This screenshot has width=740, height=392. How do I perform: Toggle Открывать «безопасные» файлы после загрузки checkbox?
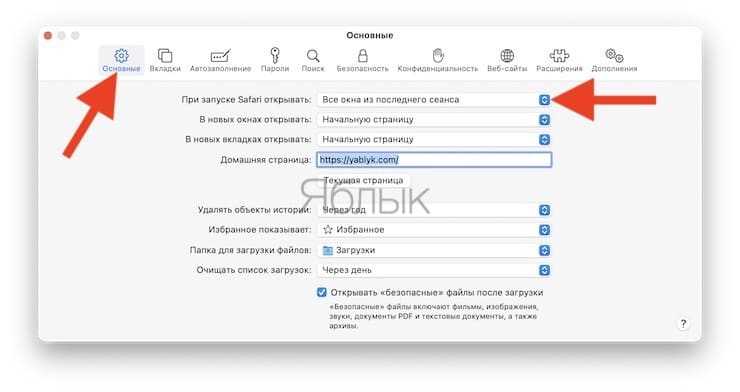click(322, 292)
